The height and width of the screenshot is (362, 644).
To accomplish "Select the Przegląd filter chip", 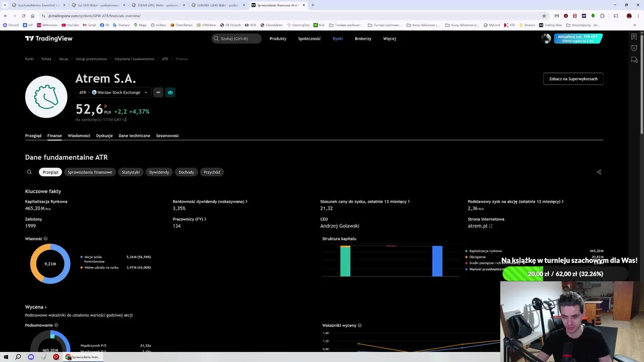I will [x=50, y=172].
